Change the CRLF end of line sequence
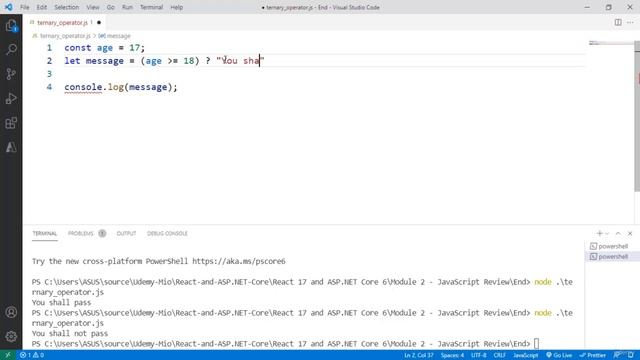Viewport: 640px width, 360px height. [499, 355]
